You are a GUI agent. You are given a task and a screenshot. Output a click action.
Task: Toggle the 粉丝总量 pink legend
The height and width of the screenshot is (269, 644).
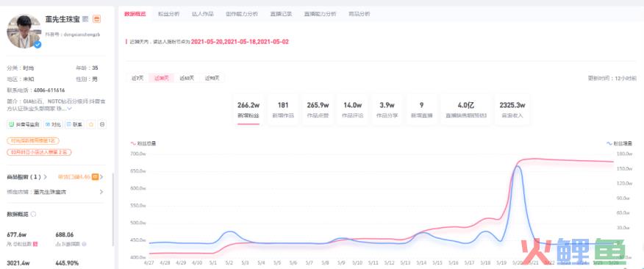pyautogui.click(x=143, y=143)
